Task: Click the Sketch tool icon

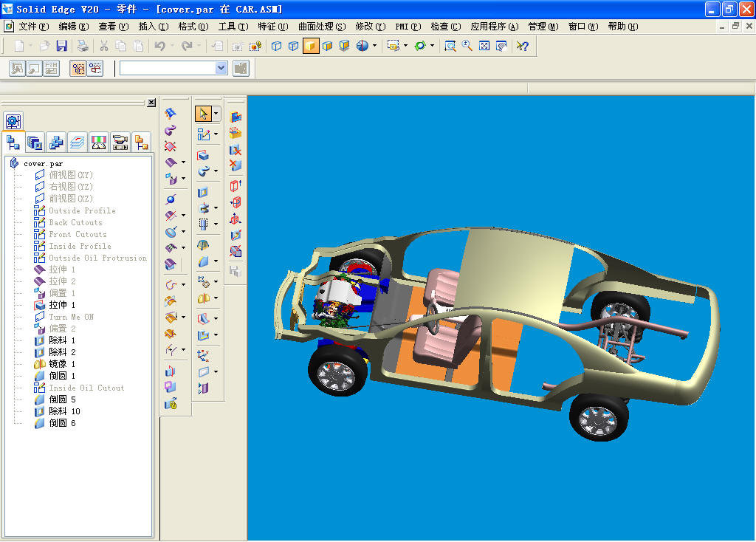Action: click(203, 134)
